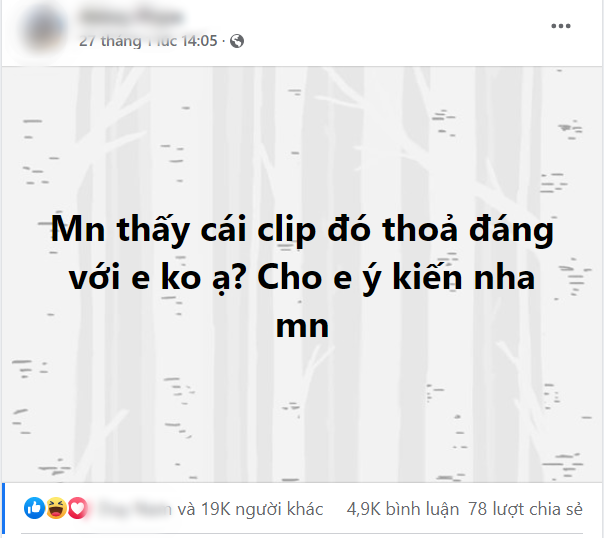Open the 4,9K bình luận comments
The height and width of the screenshot is (538, 604).
pyautogui.click(x=403, y=510)
